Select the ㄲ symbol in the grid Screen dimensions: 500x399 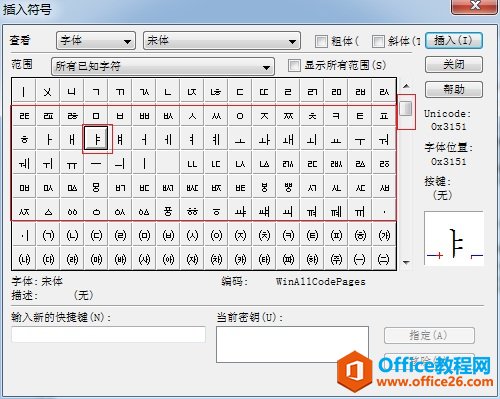point(120,92)
